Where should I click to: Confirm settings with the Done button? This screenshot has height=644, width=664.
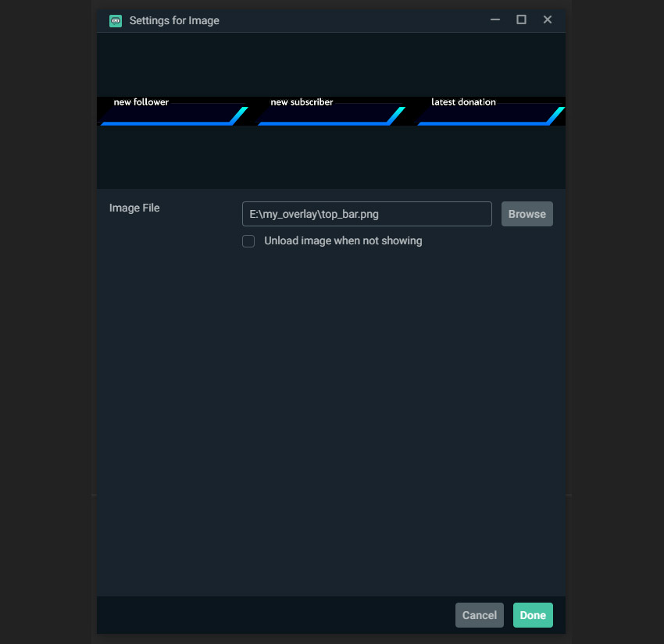click(x=533, y=615)
